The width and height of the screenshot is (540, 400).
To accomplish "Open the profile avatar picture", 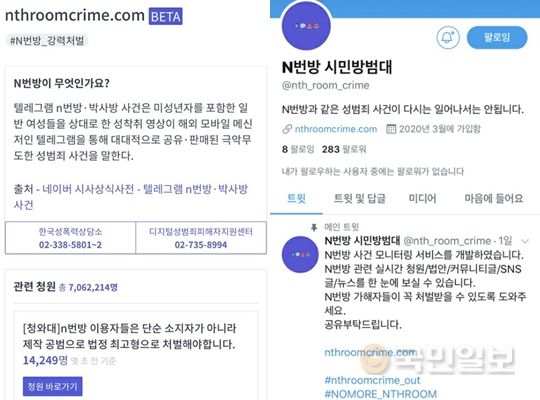I will (306, 26).
